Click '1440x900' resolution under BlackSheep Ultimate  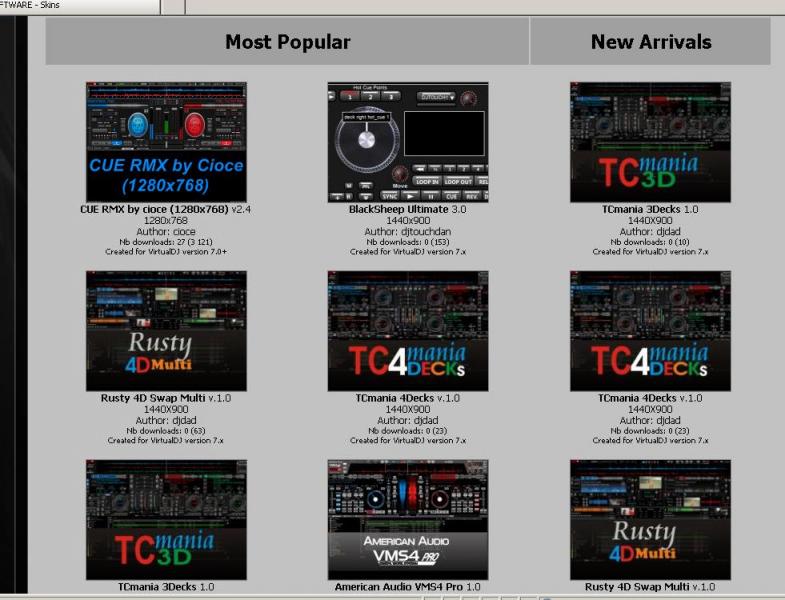click(x=408, y=220)
